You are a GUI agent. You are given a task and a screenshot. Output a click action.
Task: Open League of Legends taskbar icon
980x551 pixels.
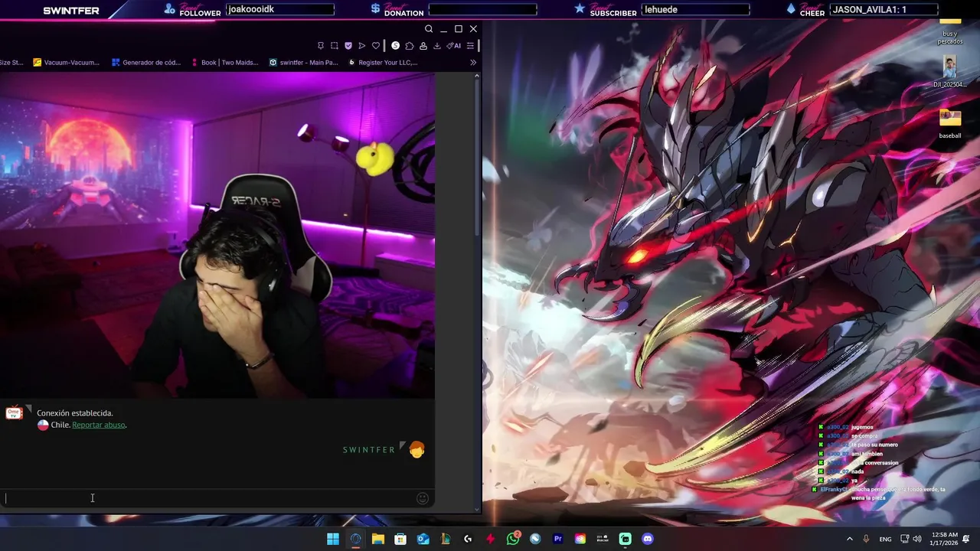(445, 539)
